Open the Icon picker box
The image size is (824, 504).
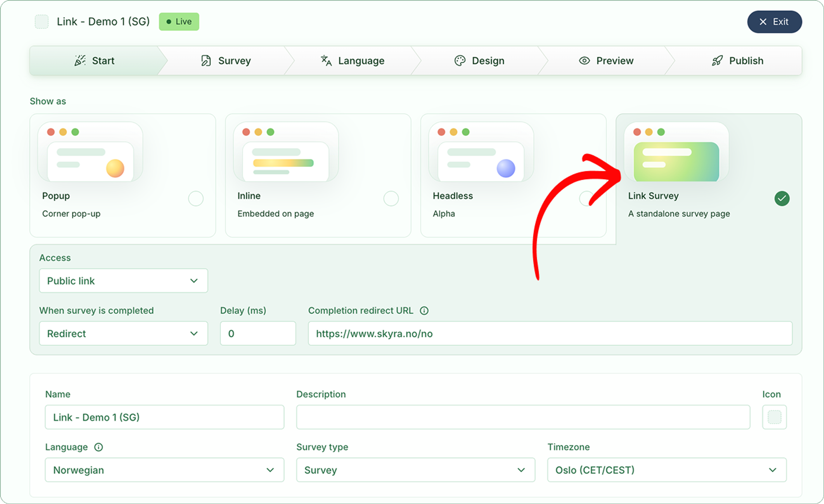(x=774, y=417)
